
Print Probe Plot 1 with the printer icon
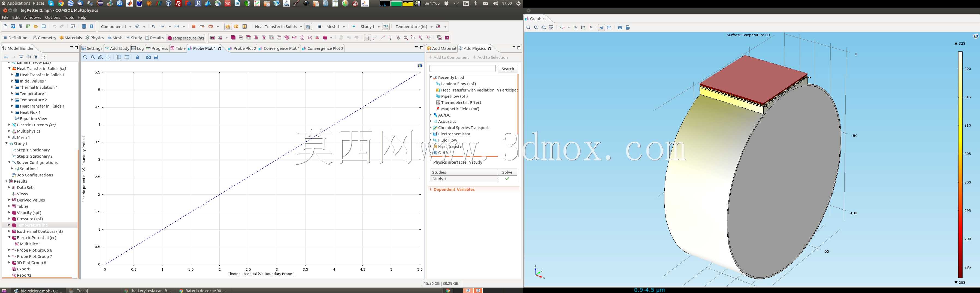coord(156,57)
